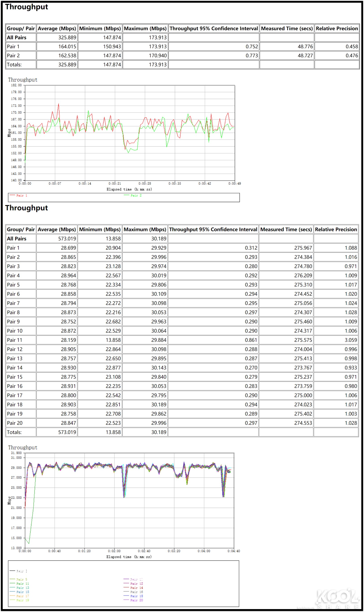
Task: Click the second Throughput heading
Action: [27, 208]
